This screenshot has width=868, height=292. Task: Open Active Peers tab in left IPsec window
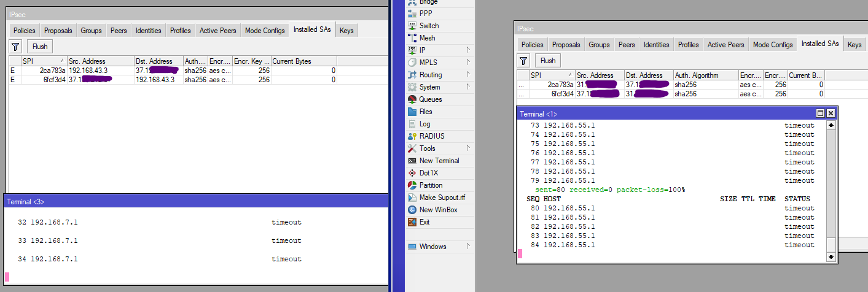218,31
